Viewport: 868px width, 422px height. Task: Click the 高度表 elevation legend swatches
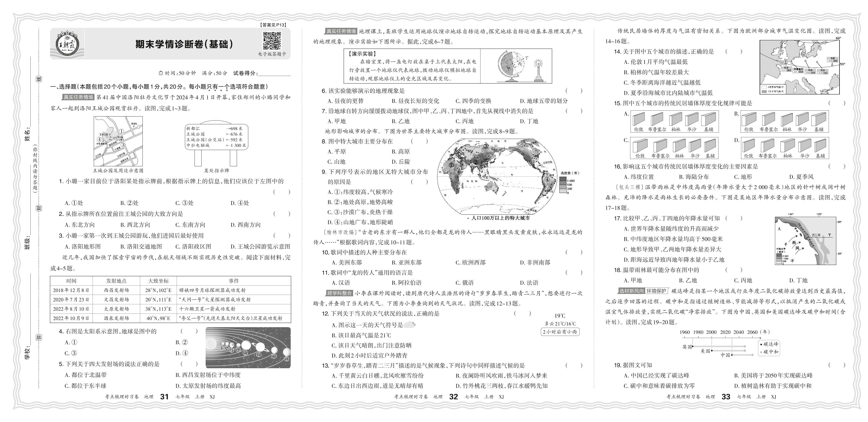click(563, 185)
